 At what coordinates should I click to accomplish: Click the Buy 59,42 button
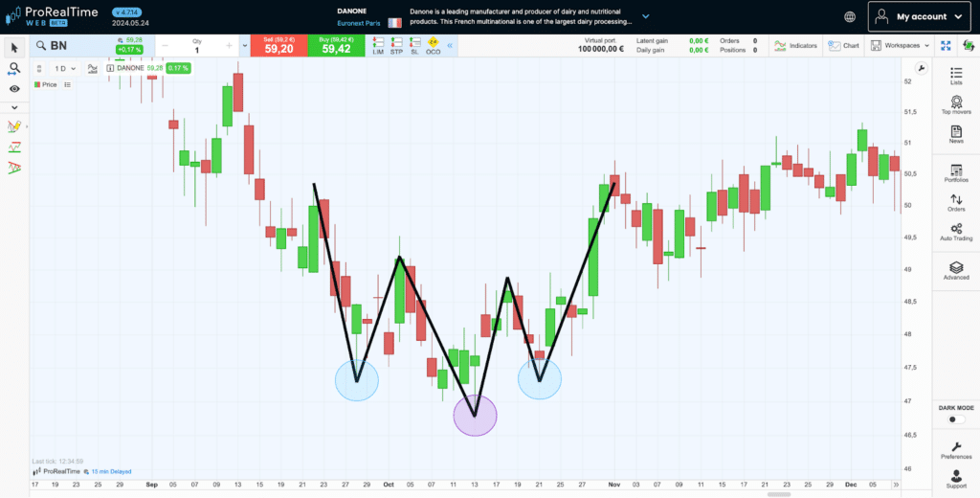pos(335,46)
